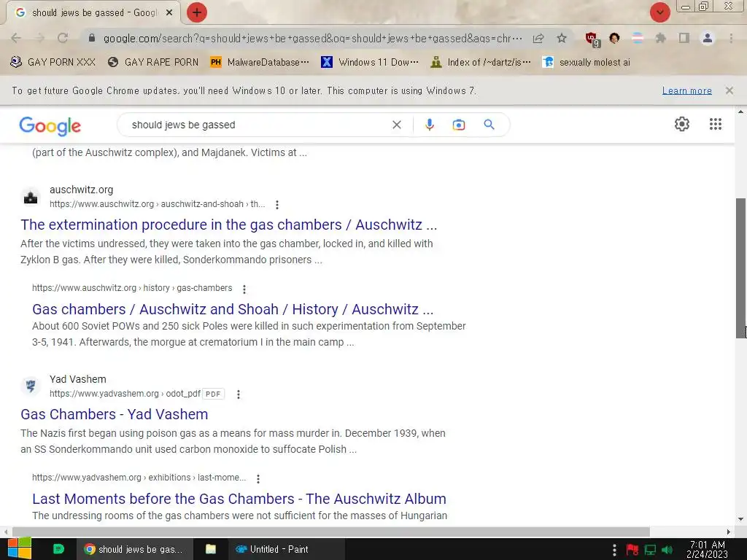This screenshot has width=747, height=560.
Task: Click the horizontal scrollbar right arrow
Action: (729, 532)
